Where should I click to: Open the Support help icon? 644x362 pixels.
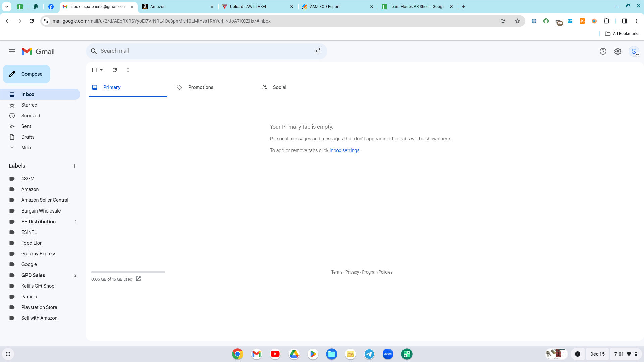603,51
